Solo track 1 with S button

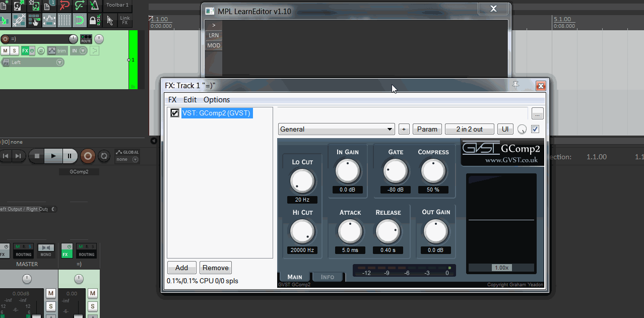[x=15, y=51]
